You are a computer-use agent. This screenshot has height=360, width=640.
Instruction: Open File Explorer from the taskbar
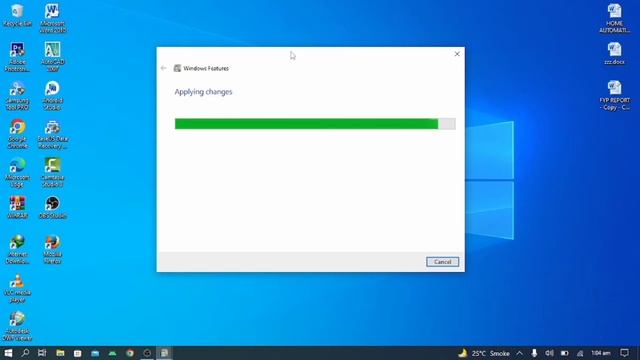point(60,353)
